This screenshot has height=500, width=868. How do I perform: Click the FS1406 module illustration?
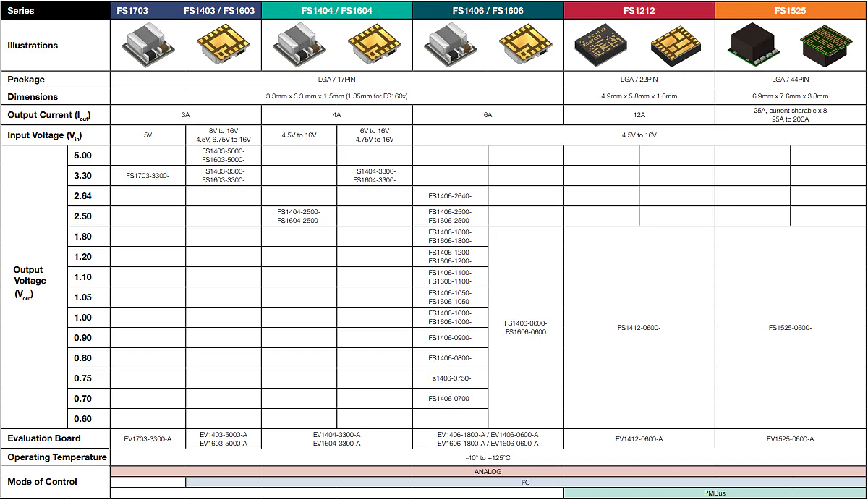click(452, 43)
